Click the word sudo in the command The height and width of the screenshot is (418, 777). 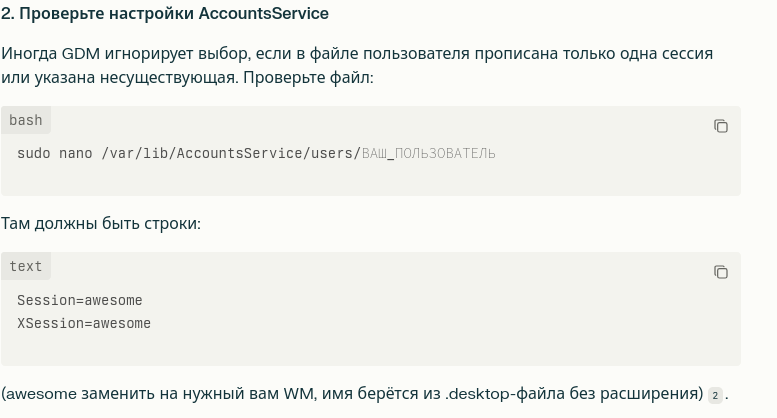(x=34, y=154)
